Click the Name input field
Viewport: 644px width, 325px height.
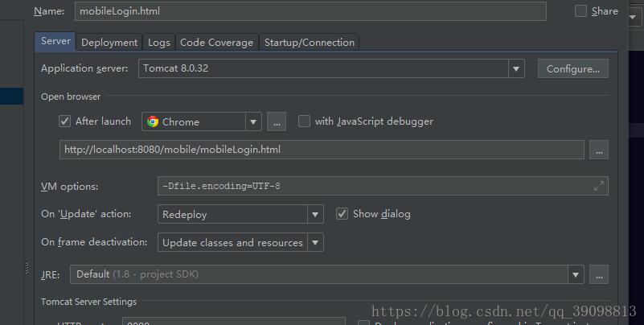coord(310,11)
